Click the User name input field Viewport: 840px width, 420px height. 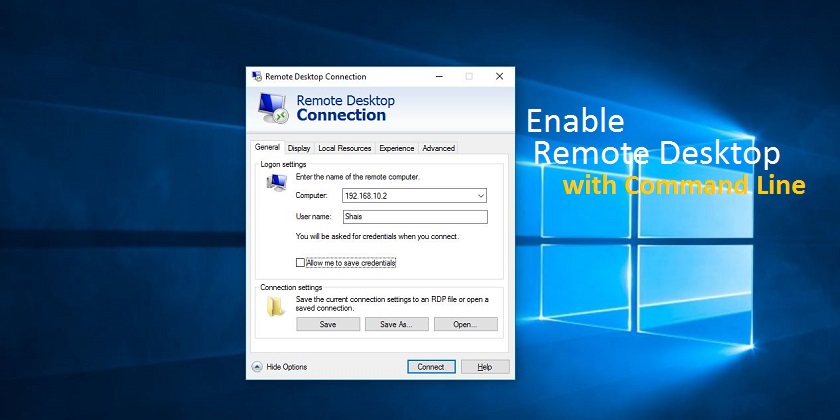pyautogui.click(x=415, y=217)
